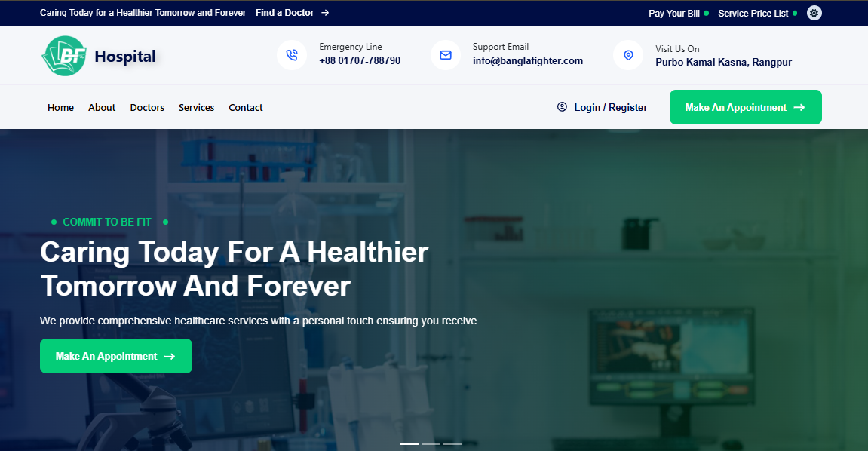
Task: View the Service Price List
Action: pyautogui.click(x=753, y=13)
